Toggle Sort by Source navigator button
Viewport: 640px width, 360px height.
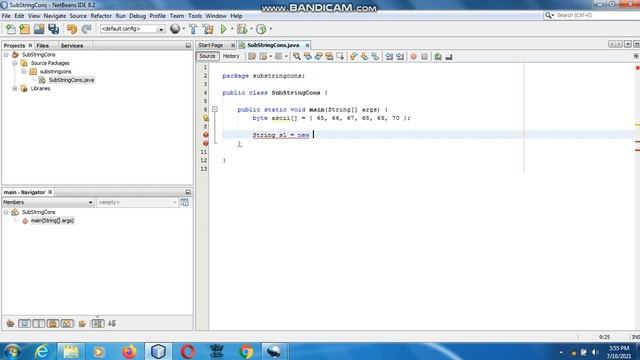112,324
